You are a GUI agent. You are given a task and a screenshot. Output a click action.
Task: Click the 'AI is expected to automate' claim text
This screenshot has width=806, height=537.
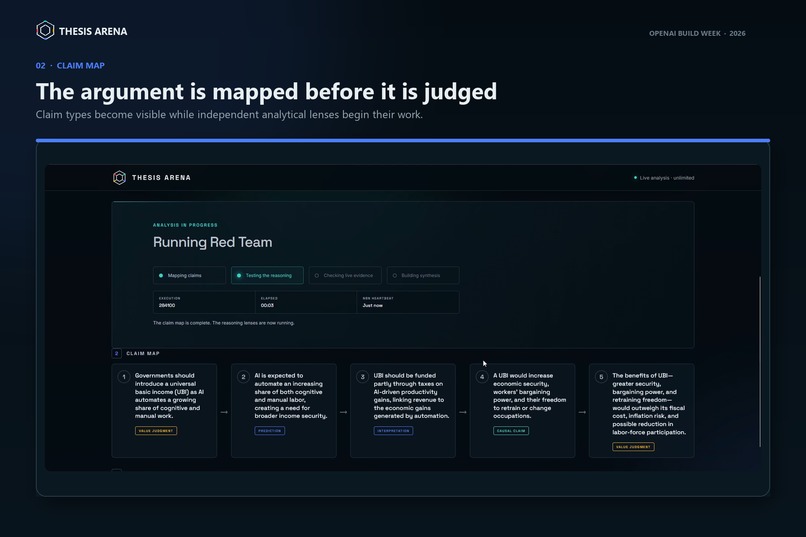tap(291, 396)
